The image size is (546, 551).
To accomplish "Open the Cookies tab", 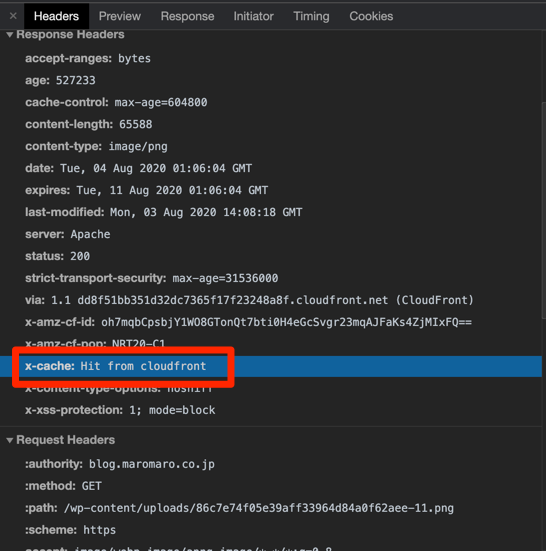I will 371,16.
